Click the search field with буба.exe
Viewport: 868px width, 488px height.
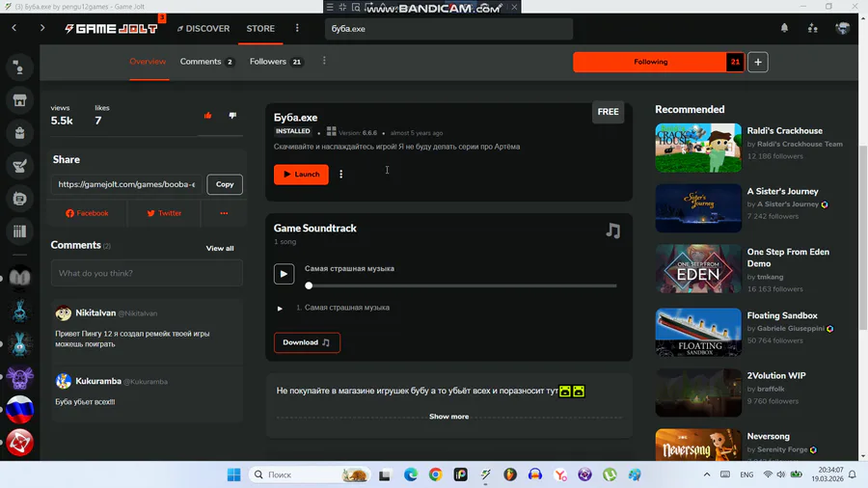[x=448, y=29]
